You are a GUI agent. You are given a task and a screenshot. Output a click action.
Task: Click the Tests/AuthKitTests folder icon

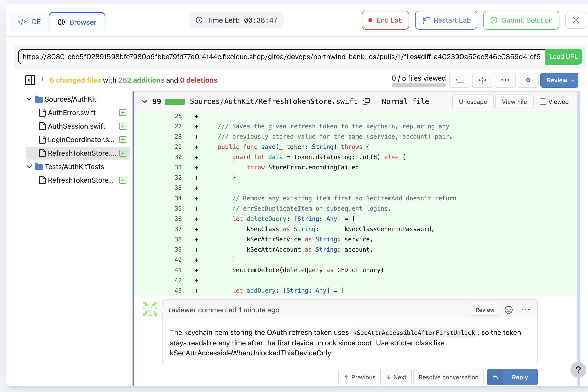(39, 167)
